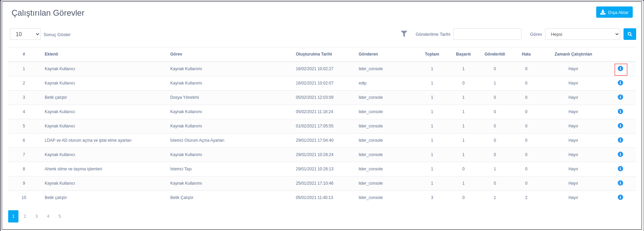Focus the Gönderilme Tarihi date field
Image resolution: width=644 pixels, height=231 pixels.
(x=487, y=34)
